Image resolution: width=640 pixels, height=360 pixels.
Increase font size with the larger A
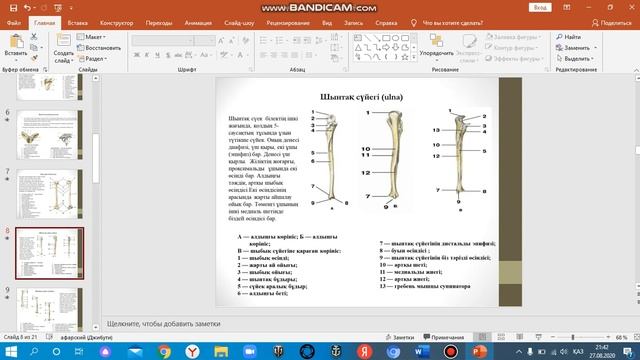[x=221, y=40]
